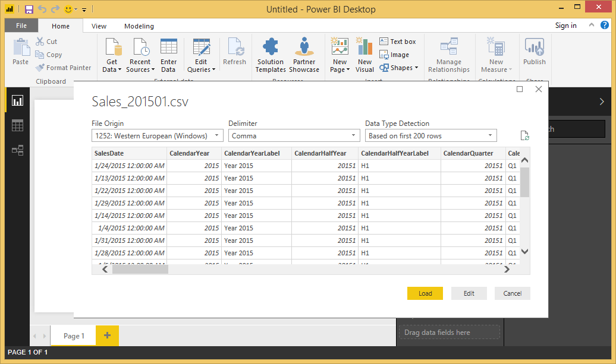Switch to the Home ribbon tab
This screenshot has height=364, width=616.
[61, 26]
